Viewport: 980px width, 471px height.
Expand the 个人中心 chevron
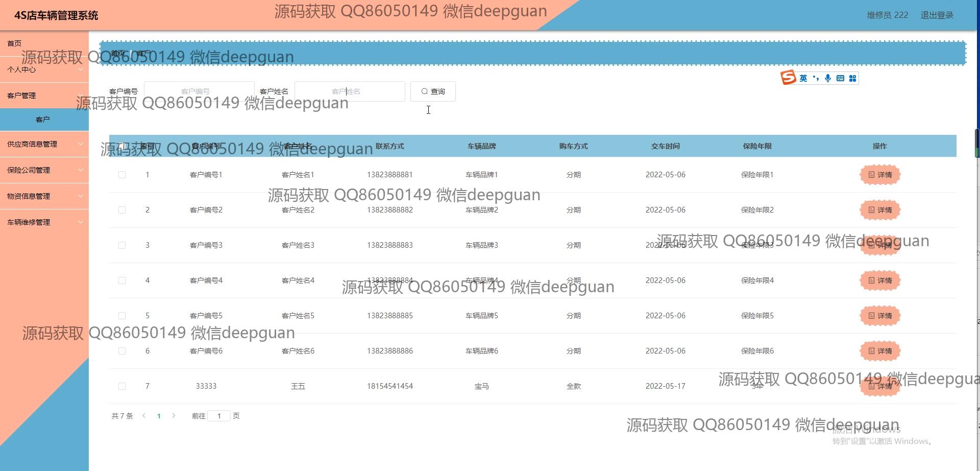click(81, 69)
